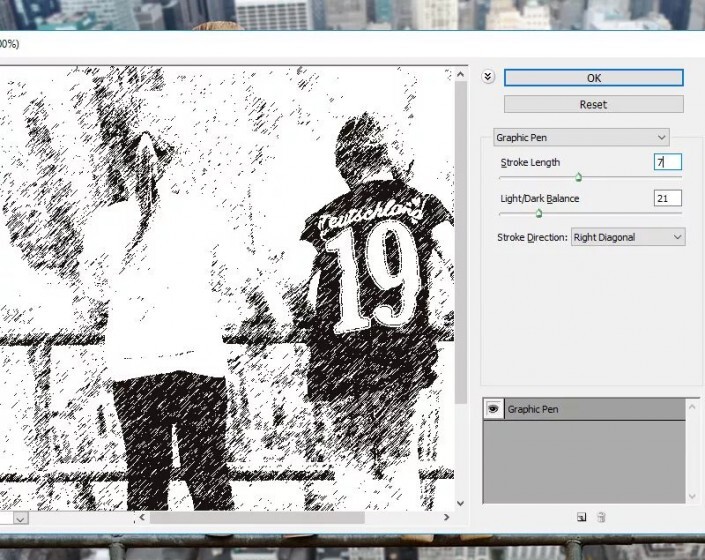Click the New effect layer icon
Viewport: 705px width, 560px height.
coord(581,517)
